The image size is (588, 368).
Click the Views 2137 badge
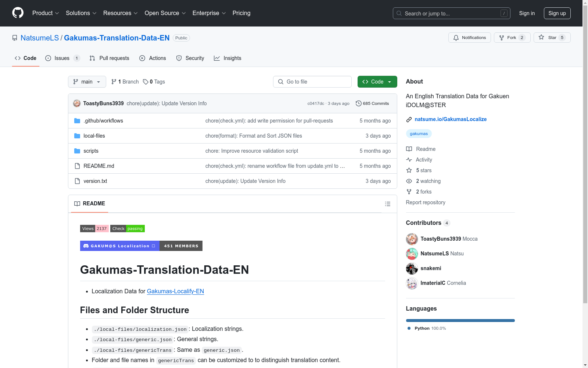94,229
